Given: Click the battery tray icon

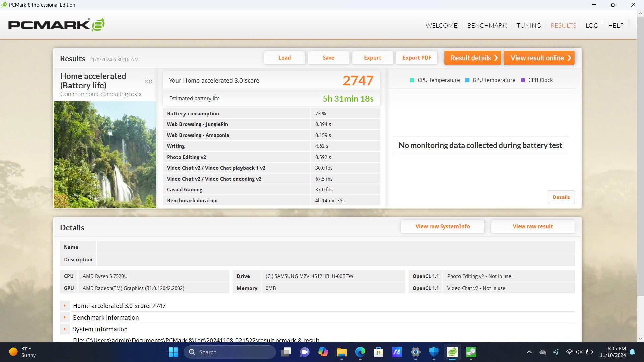Looking at the screenshot, I should click(589, 352).
